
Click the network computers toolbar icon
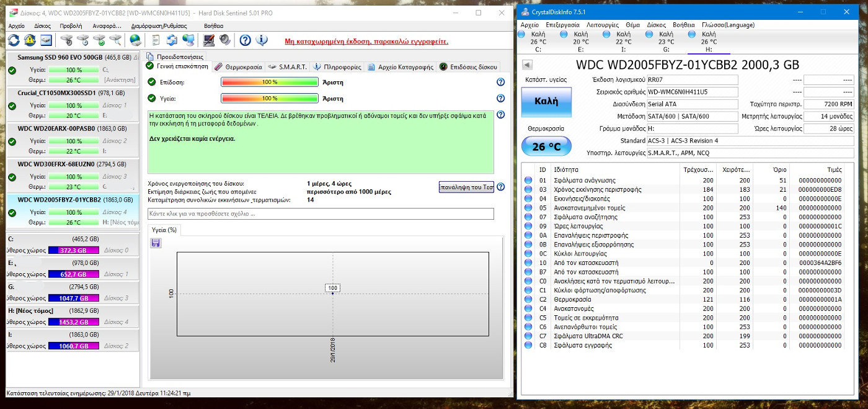click(188, 40)
